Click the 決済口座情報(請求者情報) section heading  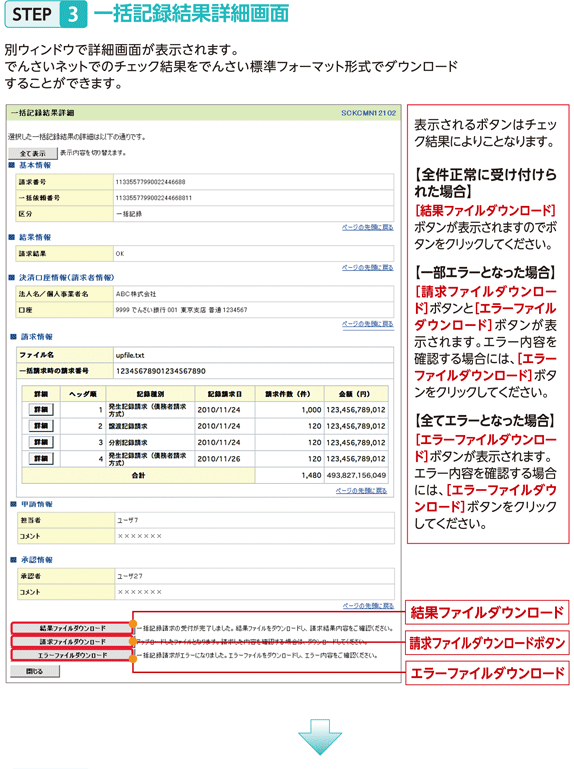click(66, 278)
